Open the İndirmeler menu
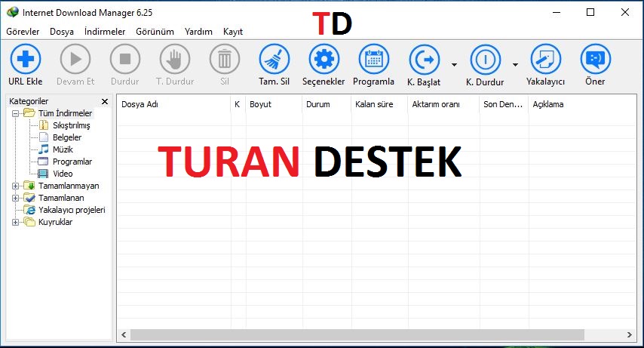This screenshot has width=644, height=348. pos(105,32)
